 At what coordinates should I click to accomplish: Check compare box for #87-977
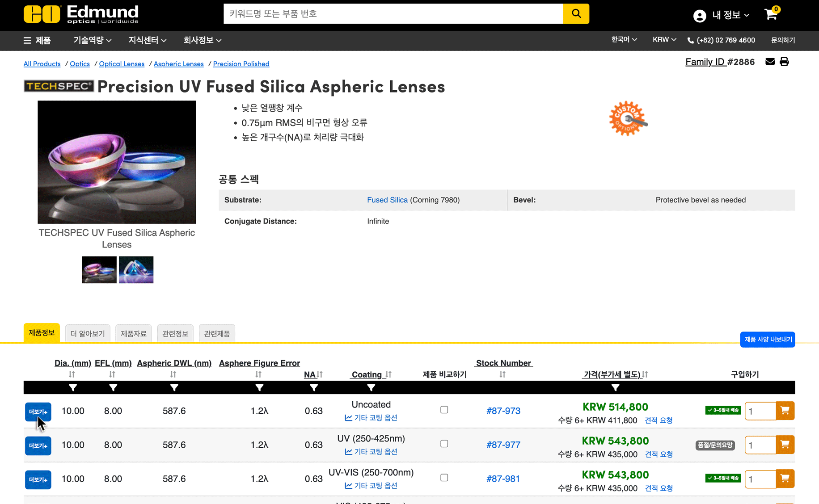(444, 444)
